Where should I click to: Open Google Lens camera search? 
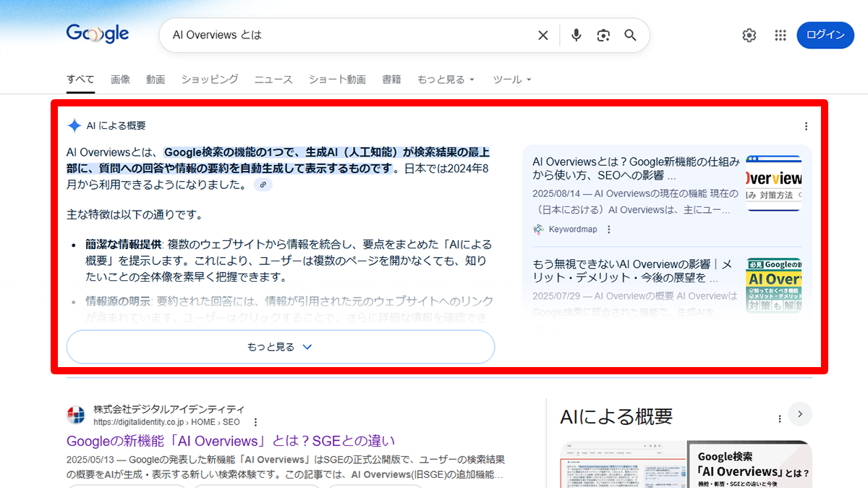603,34
